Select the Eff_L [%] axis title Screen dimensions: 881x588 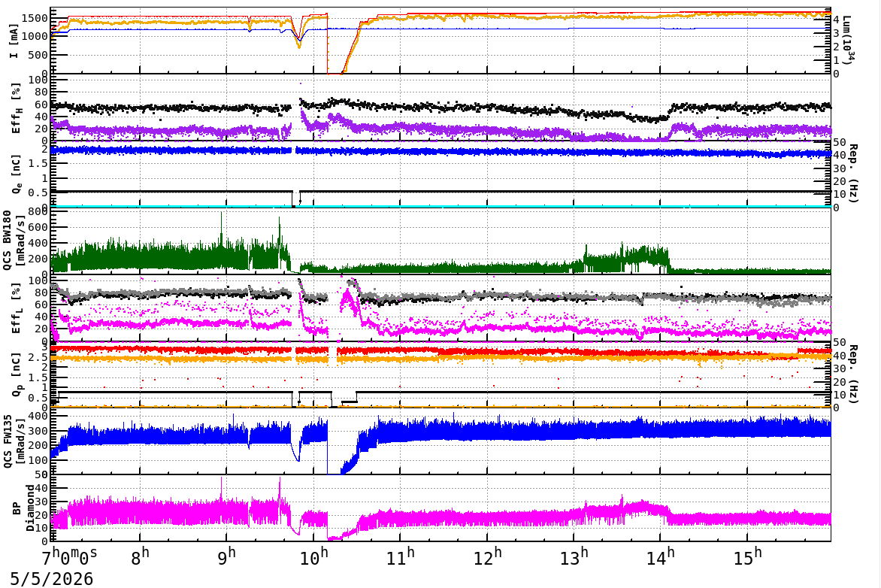click(16, 308)
